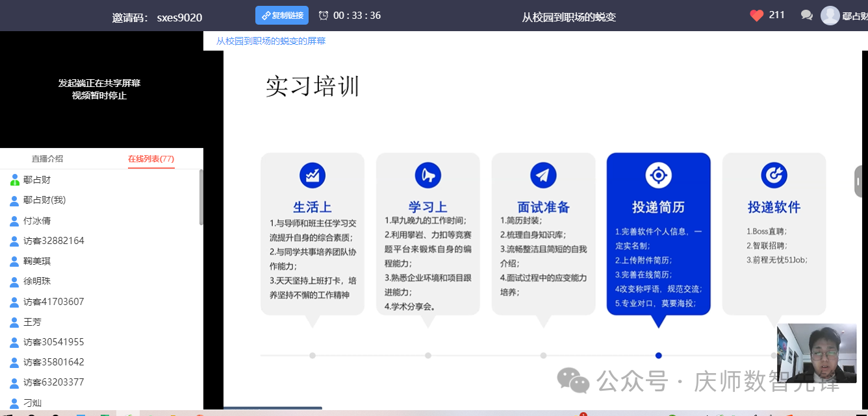Click the red heart like icon
This screenshot has width=868, height=416.
click(x=756, y=16)
